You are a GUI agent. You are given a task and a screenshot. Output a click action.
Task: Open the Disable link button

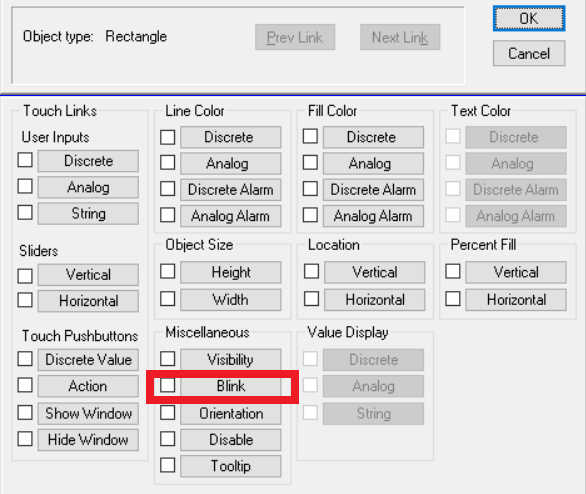[x=231, y=440]
